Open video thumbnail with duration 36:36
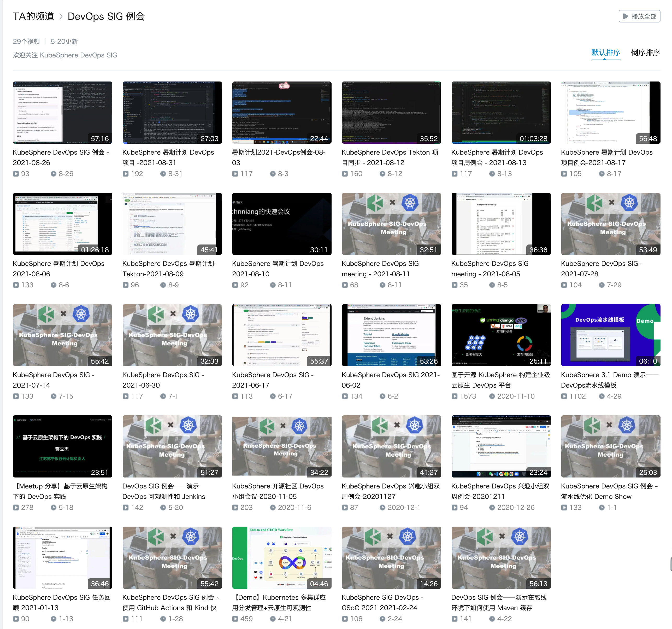Screen dimensions: 672x629 (501, 224)
